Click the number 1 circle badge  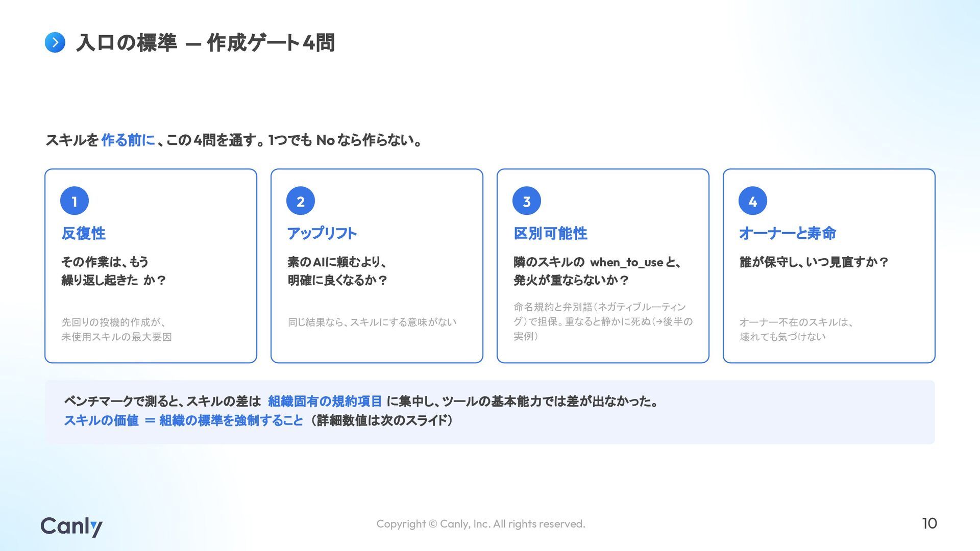(75, 201)
